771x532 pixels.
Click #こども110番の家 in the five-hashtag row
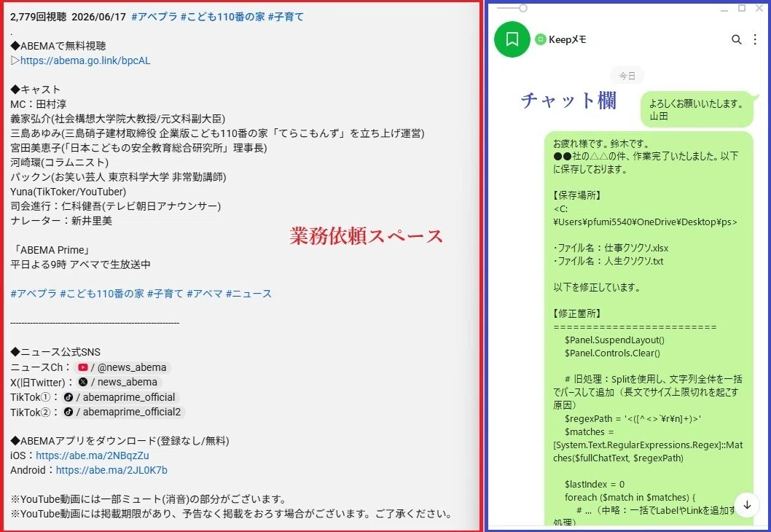click(102, 294)
